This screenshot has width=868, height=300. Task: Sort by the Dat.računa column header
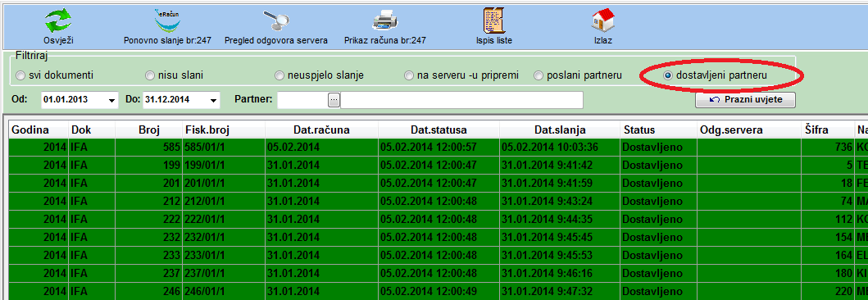pos(321,130)
